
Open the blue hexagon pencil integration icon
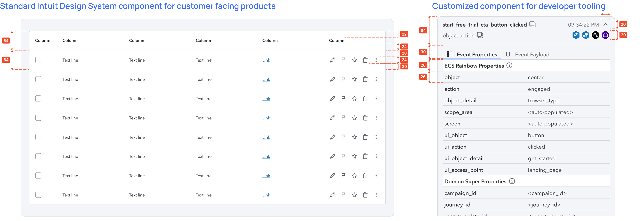[576, 35]
